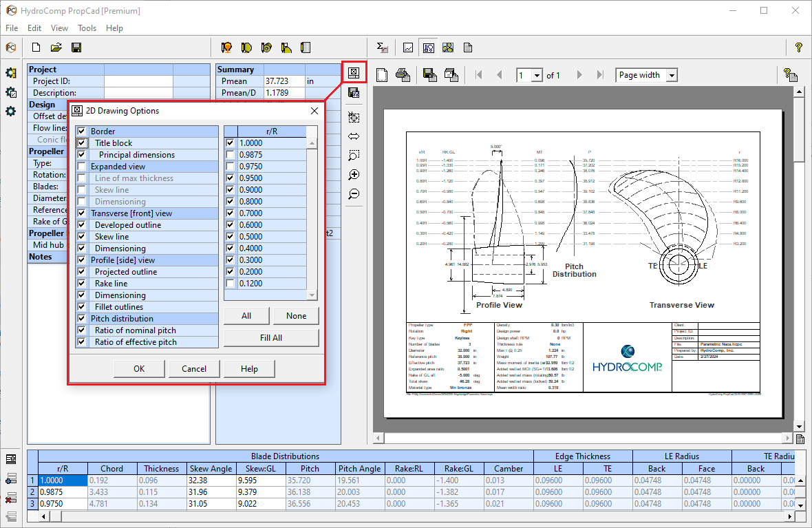Click the zoom window magnifier icon

pyautogui.click(x=354, y=156)
